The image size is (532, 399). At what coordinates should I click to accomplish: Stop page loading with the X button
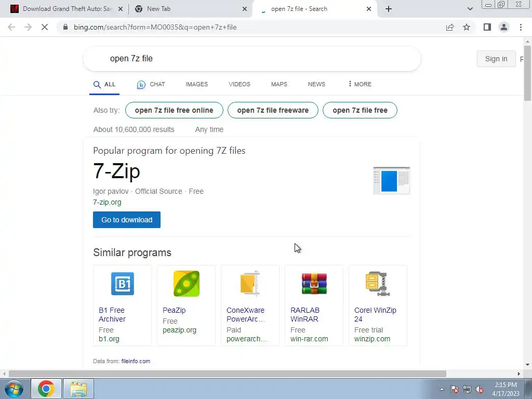[x=45, y=27]
